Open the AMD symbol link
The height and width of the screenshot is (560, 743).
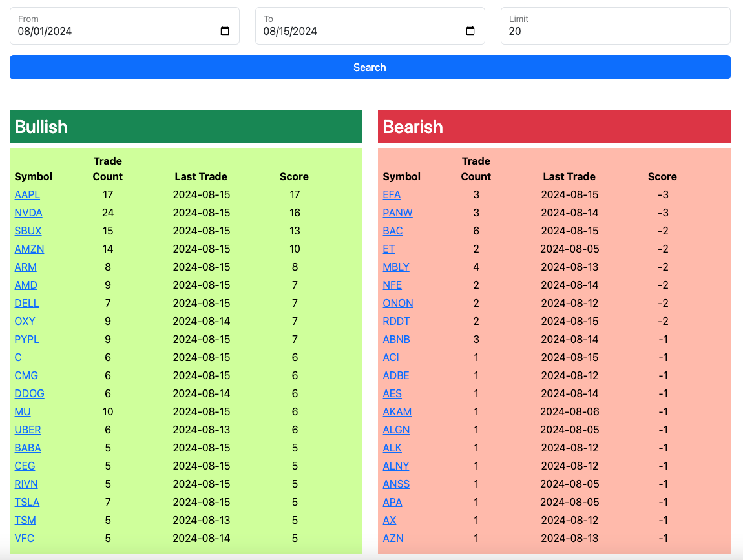tap(26, 285)
